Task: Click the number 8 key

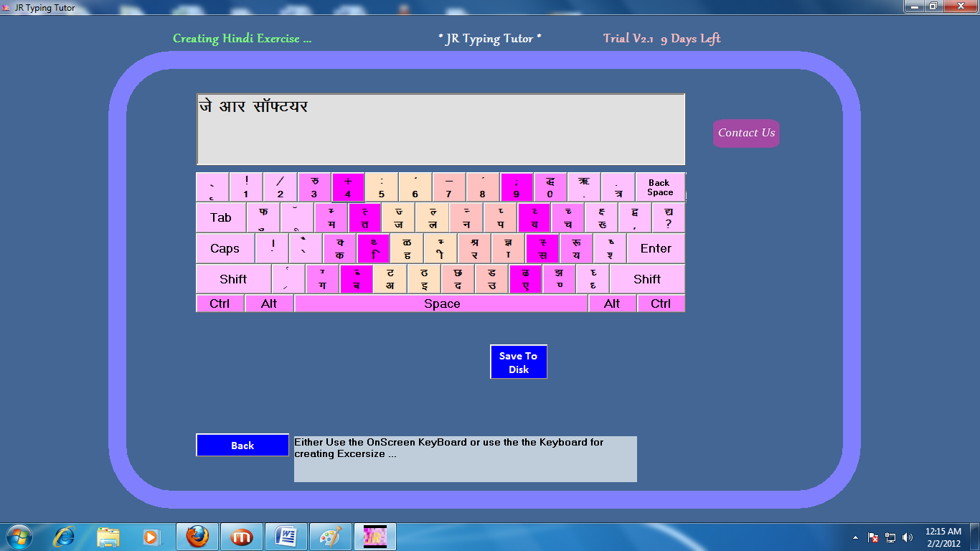Action: point(482,187)
